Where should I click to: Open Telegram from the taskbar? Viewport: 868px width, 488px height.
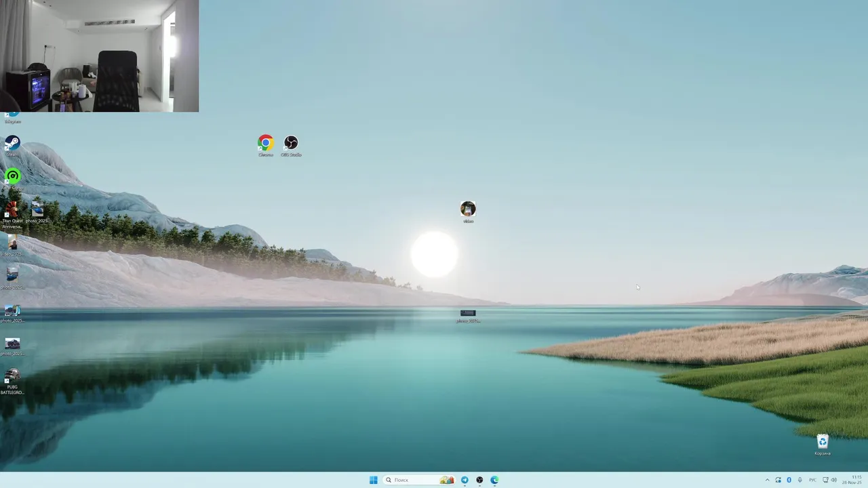tap(465, 480)
